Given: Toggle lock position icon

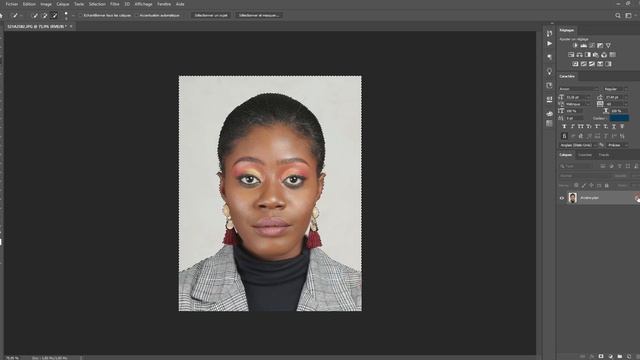Looking at the screenshot, I should [591, 185].
